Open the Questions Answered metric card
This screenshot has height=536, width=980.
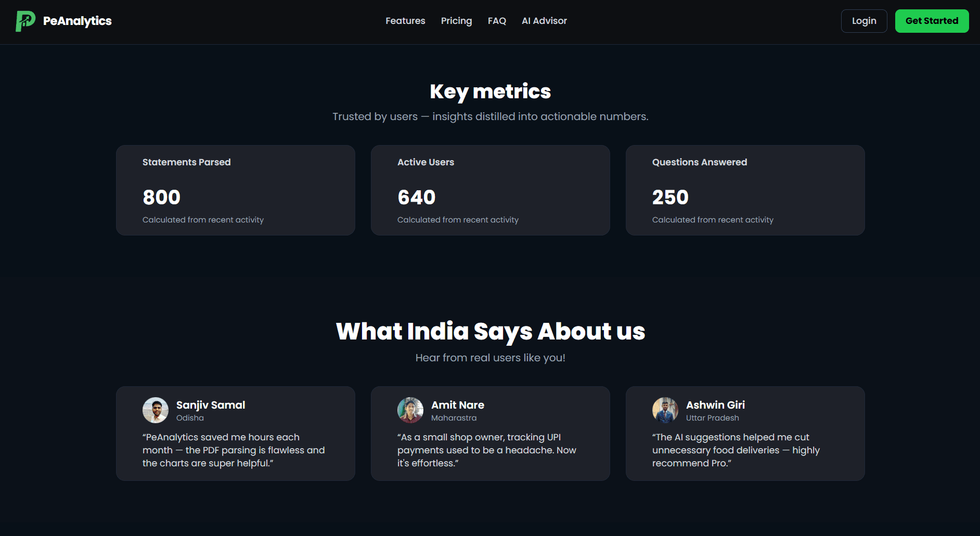pyautogui.click(x=745, y=190)
